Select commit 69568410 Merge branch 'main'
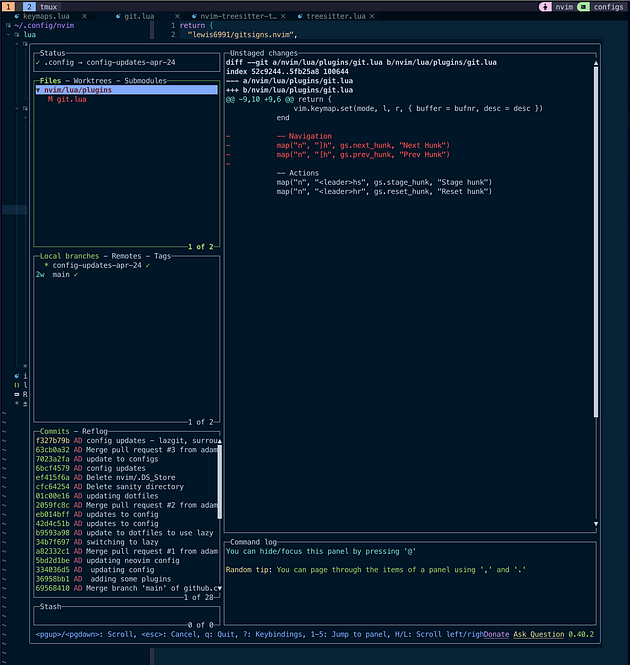This screenshot has height=665, width=630. 126,589
